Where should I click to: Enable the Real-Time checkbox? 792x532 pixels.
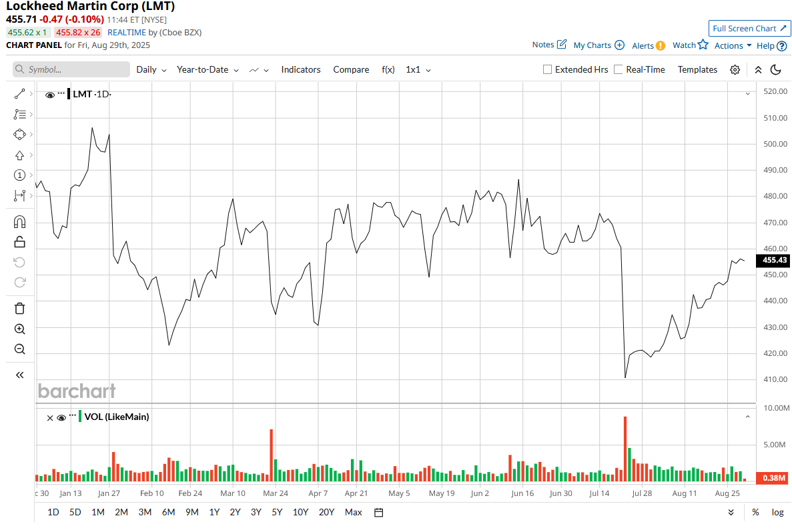(618, 69)
